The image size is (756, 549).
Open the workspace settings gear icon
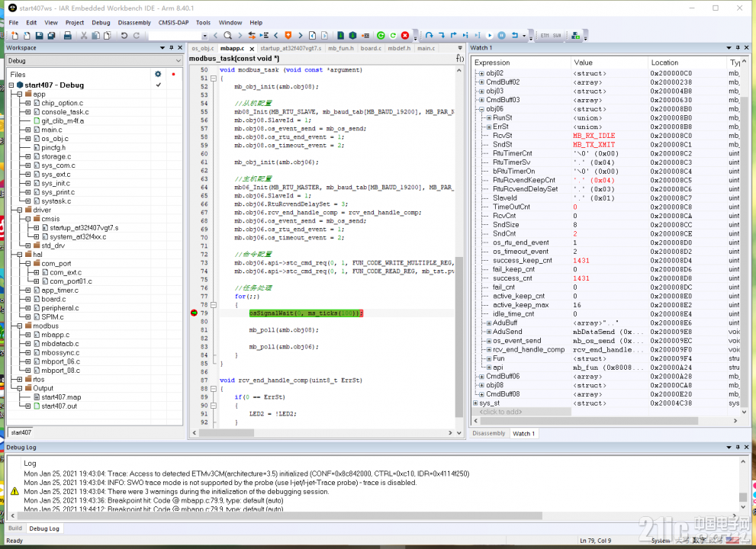pos(158,74)
